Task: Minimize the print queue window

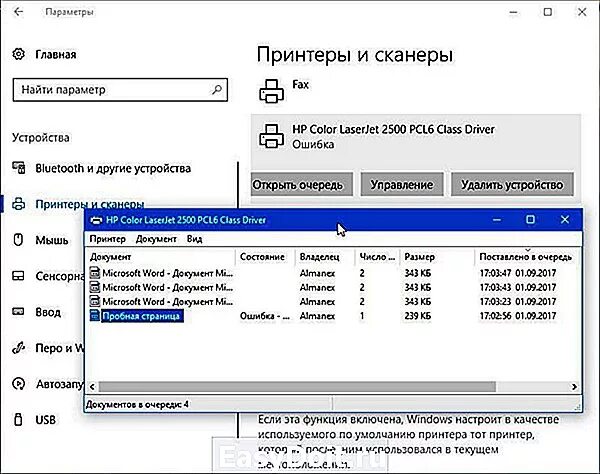Action: tap(497, 220)
